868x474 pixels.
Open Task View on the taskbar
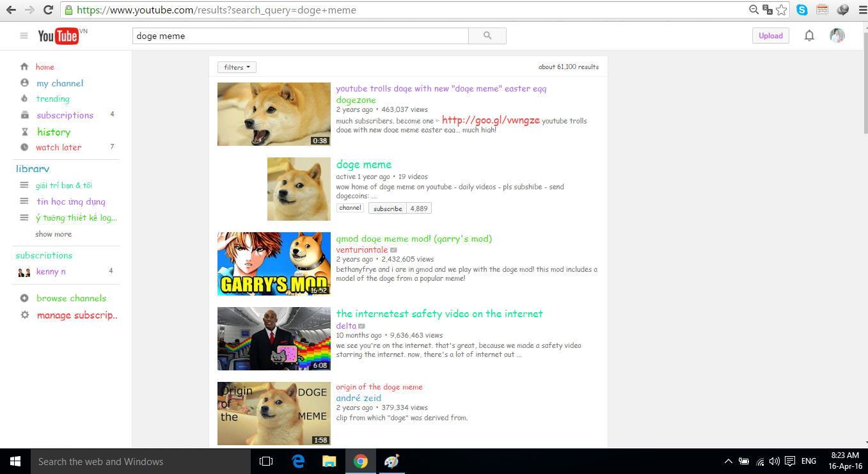(266, 461)
